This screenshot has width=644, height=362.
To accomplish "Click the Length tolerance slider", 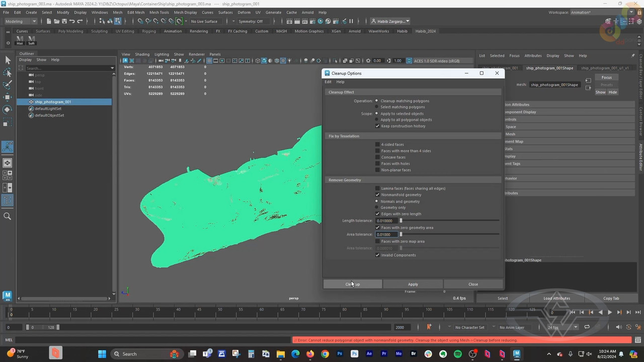I will pos(449,221).
